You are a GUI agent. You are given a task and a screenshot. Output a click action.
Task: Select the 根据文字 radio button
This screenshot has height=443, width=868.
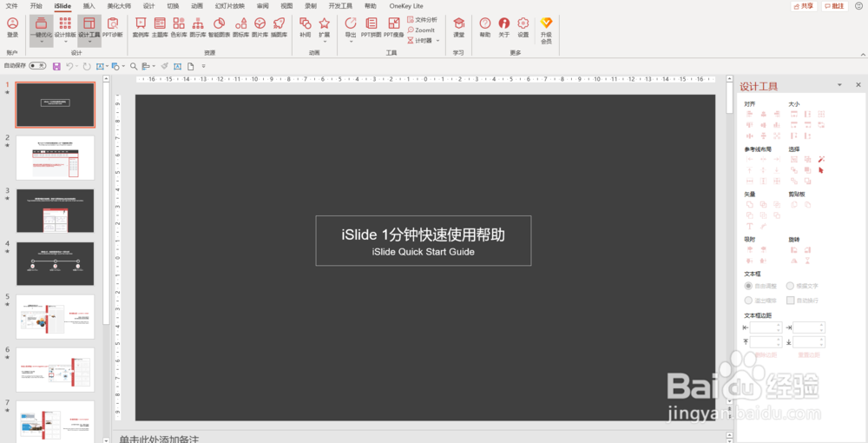[790, 287]
